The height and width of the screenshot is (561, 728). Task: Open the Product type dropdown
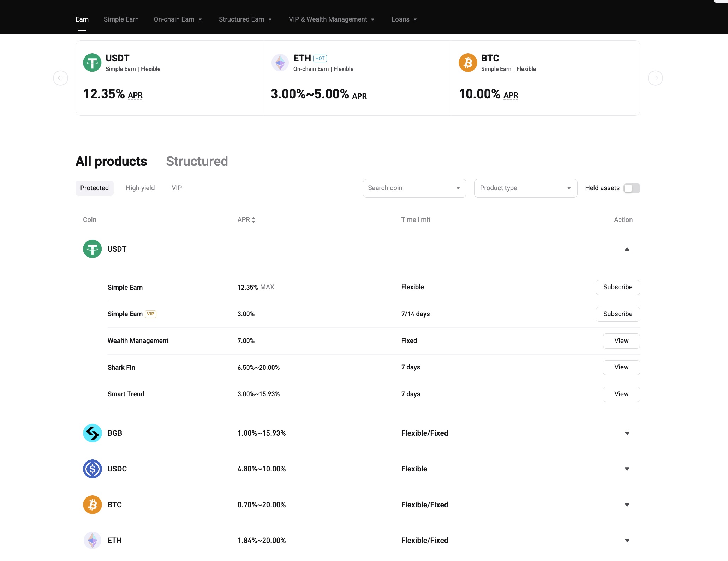525,188
